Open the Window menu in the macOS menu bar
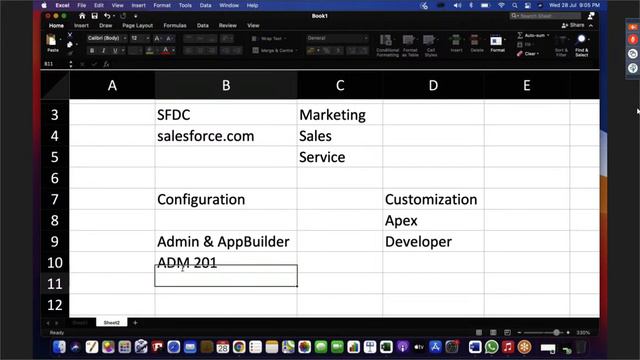The width and height of the screenshot is (640, 360). click(x=229, y=5)
